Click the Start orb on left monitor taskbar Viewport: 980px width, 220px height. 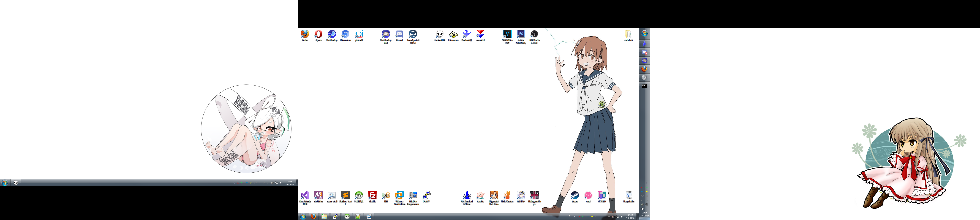pos(5,183)
